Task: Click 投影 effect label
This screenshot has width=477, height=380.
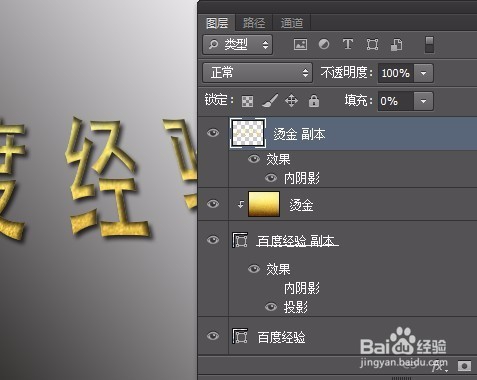Action: pos(295,307)
